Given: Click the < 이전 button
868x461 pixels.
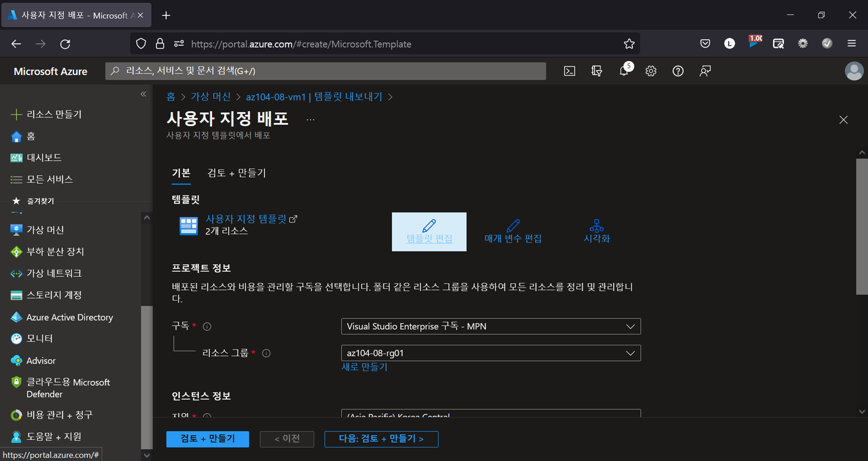Looking at the screenshot, I should point(287,439).
